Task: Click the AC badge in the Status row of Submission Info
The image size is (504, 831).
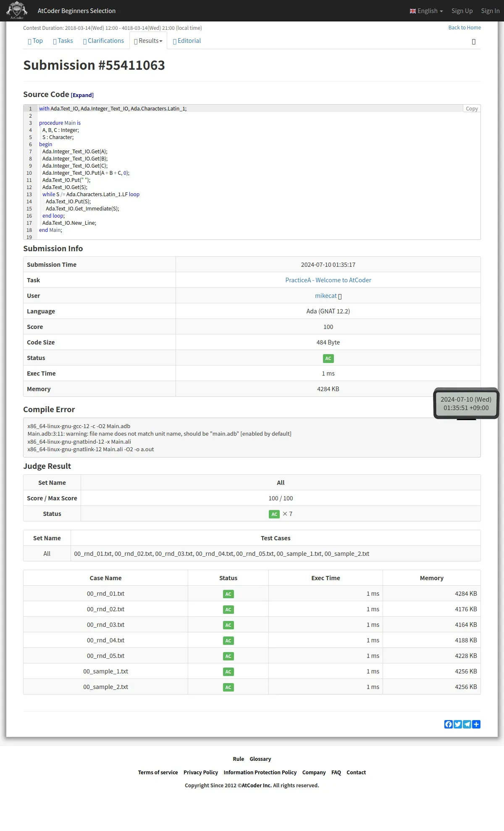Action: pyautogui.click(x=328, y=358)
